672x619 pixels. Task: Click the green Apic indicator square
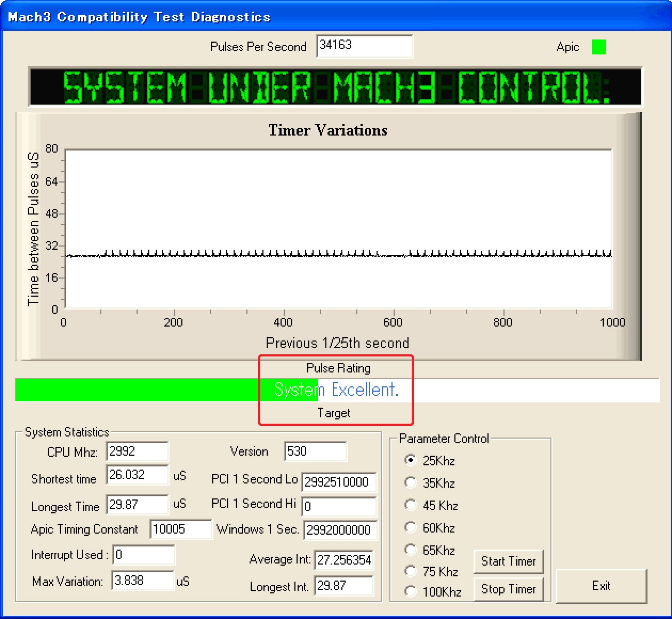point(598,47)
